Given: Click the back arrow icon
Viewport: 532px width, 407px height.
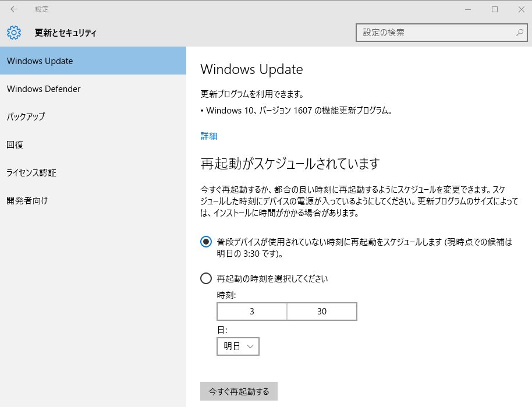Looking at the screenshot, I should coord(13,9).
